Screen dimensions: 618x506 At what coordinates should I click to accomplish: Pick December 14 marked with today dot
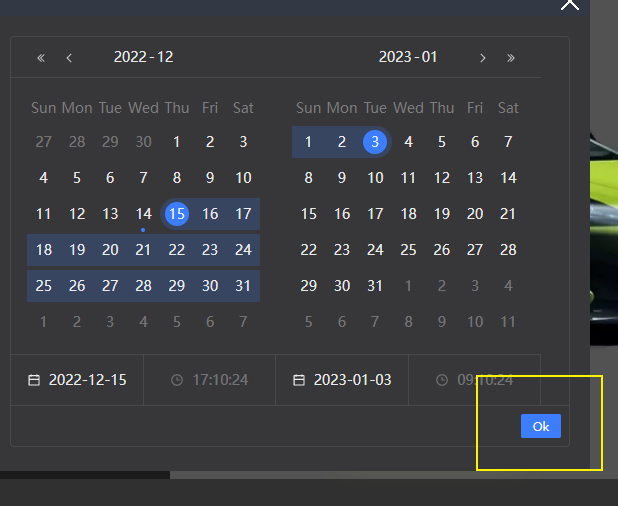pos(143,214)
